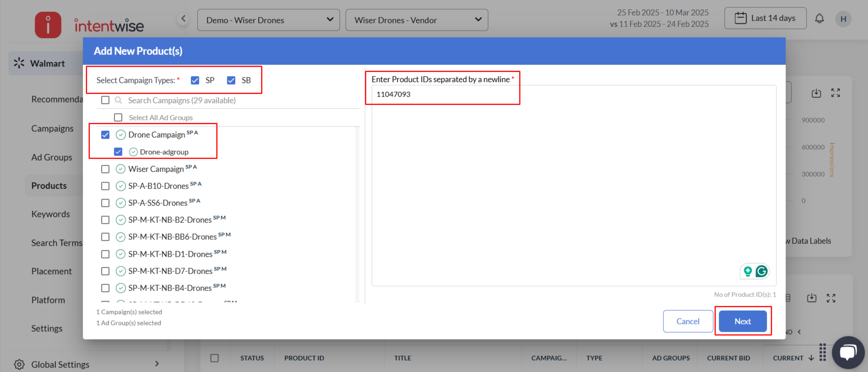Expand the table to fullscreen
This screenshot has width=868, height=372.
pos(831,298)
